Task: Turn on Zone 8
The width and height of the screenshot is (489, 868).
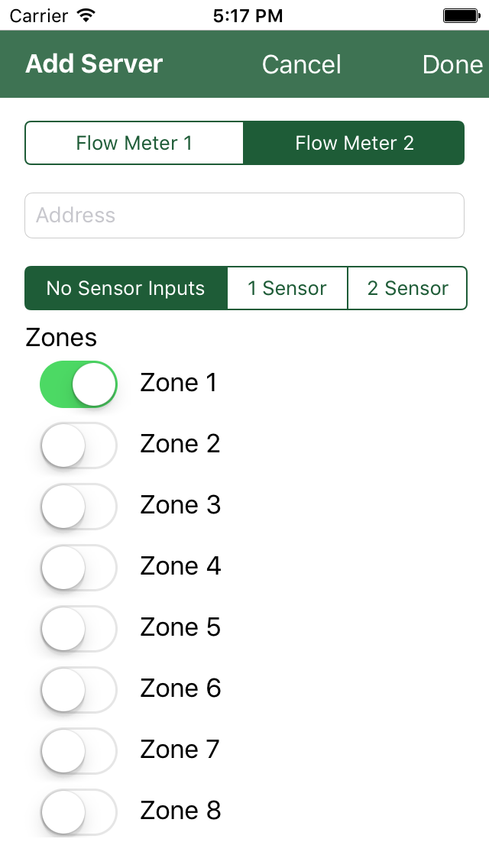Action: coord(78,811)
